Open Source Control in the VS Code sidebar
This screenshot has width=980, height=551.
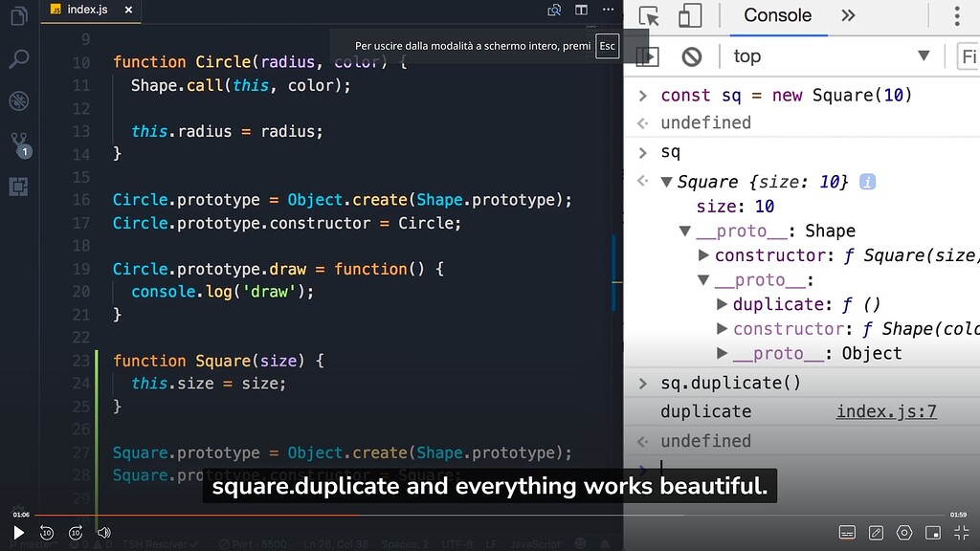19,143
